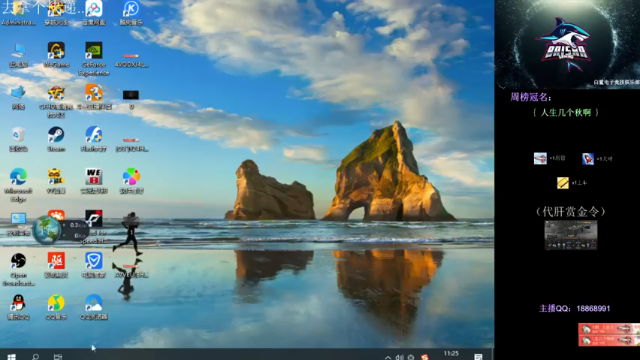
Task: Open the YY voice raccoon icon
Action: tap(56, 181)
